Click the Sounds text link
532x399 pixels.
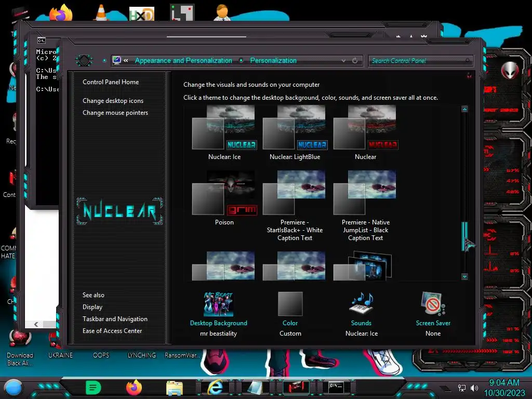click(x=361, y=323)
